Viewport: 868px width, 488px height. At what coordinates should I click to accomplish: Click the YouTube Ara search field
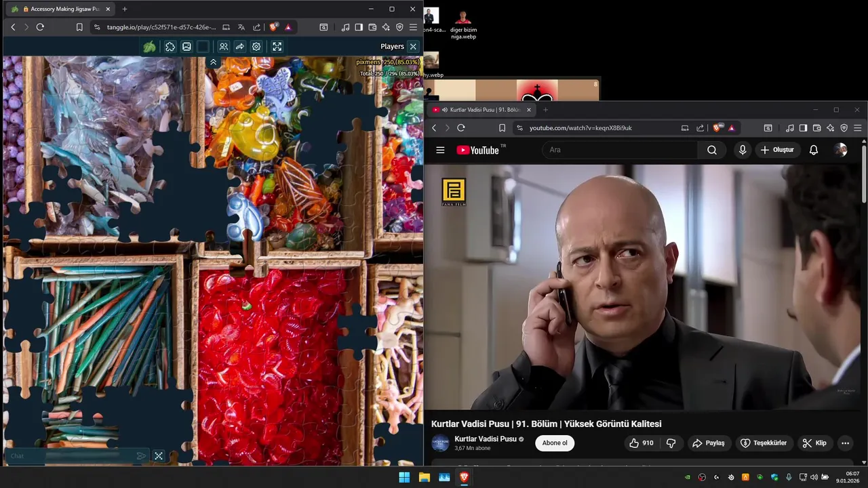point(620,150)
